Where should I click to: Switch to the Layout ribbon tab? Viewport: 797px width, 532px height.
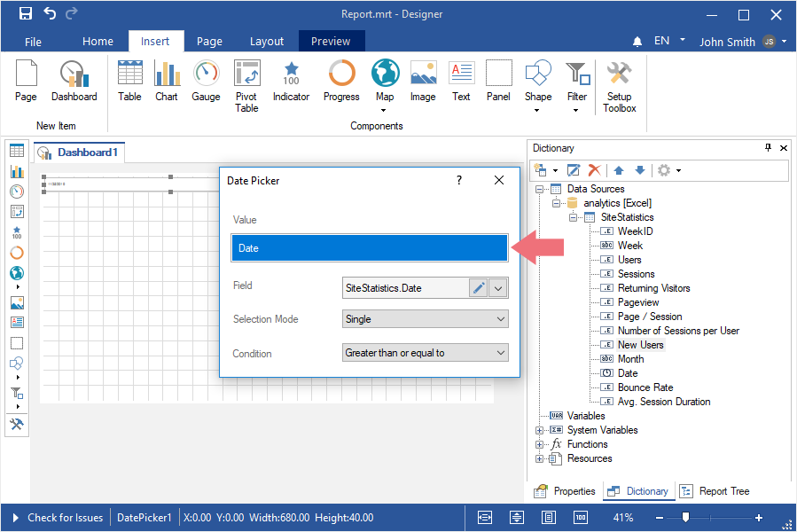coord(266,42)
